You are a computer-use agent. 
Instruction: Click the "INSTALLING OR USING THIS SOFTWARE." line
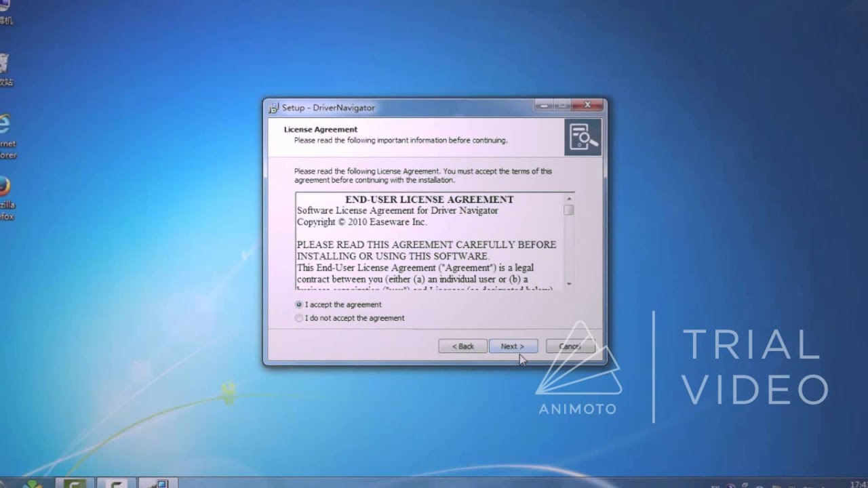coord(393,256)
